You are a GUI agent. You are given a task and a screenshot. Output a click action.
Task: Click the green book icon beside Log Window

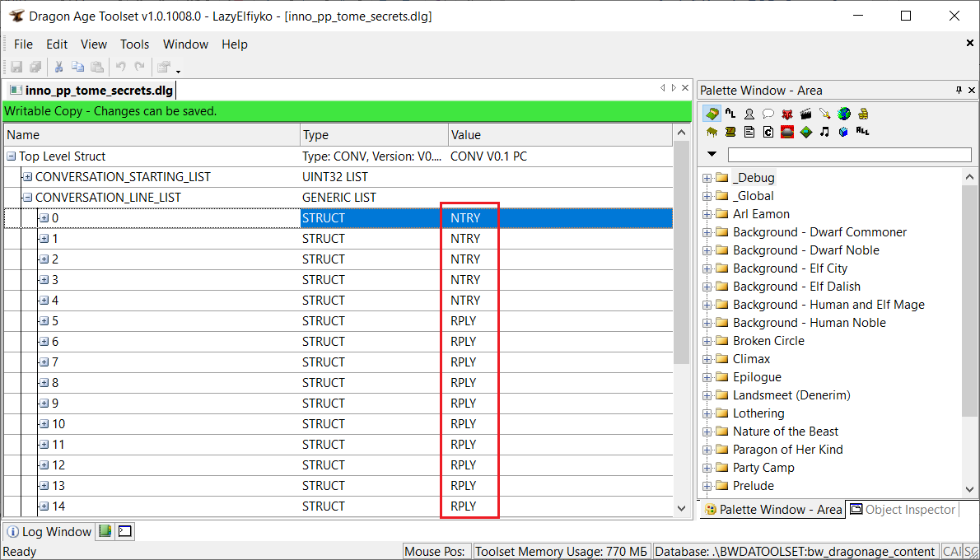pyautogui.click(x=105, y=531)
